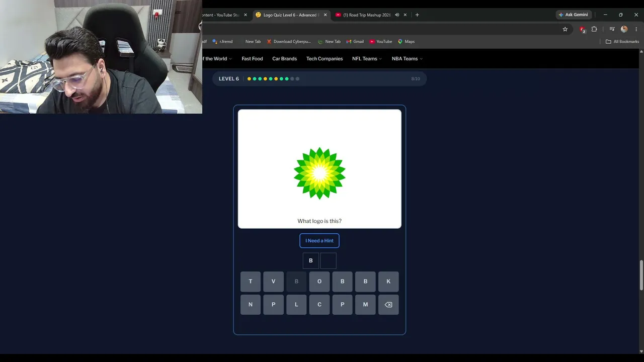Click the scrollbar down arrow
This screenshot has height=362, width=644.
coord(640,351)
